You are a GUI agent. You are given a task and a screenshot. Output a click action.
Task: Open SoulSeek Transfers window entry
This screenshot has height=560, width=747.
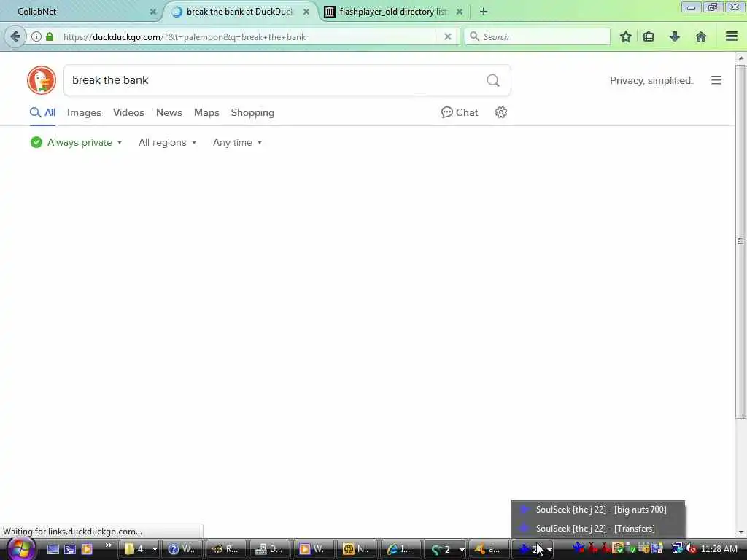pyautogui.click(x=598, y=529)
